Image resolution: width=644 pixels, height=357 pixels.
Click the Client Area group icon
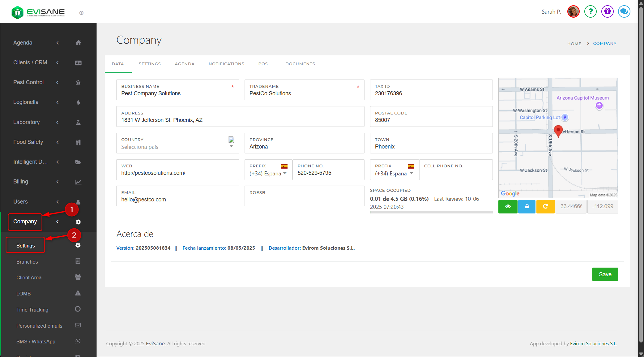tap(78, 277)
